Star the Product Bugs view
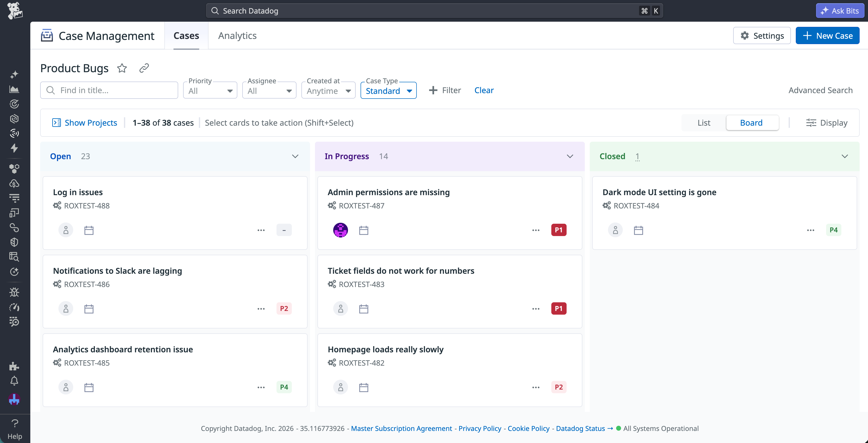 pos(122,68)
